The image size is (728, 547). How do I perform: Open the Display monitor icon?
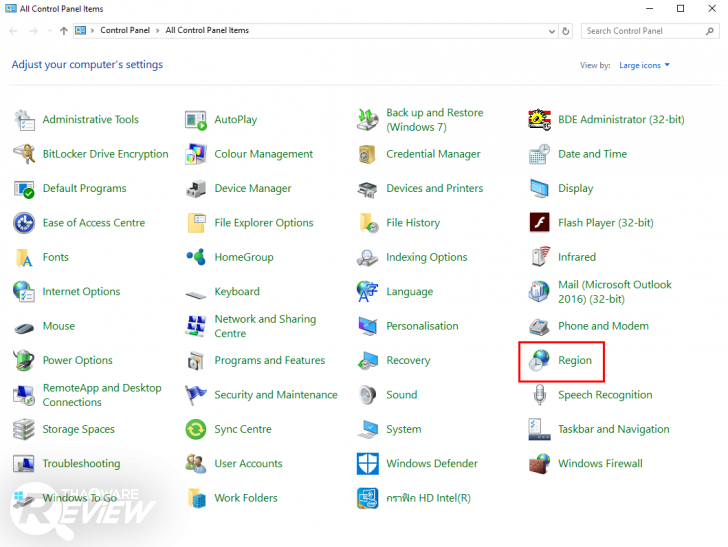click(x=540, y=189)
